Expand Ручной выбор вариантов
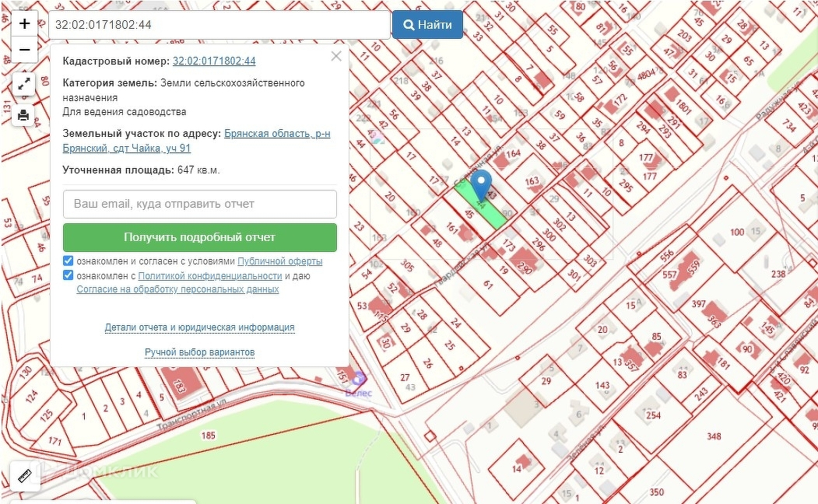 [199, 352]
